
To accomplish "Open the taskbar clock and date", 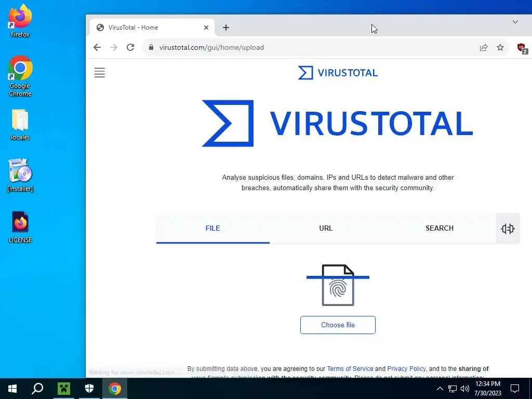I will (487, 389).
